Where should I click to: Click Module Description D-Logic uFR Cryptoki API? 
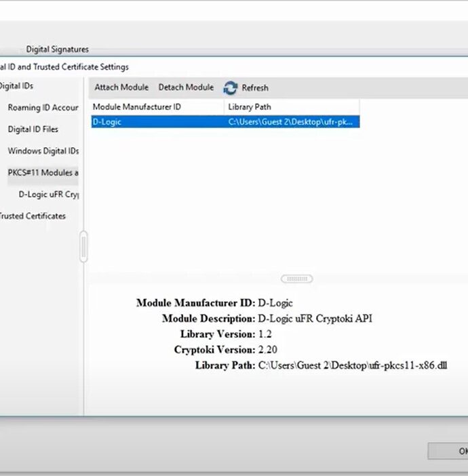(x=315, y=319)
